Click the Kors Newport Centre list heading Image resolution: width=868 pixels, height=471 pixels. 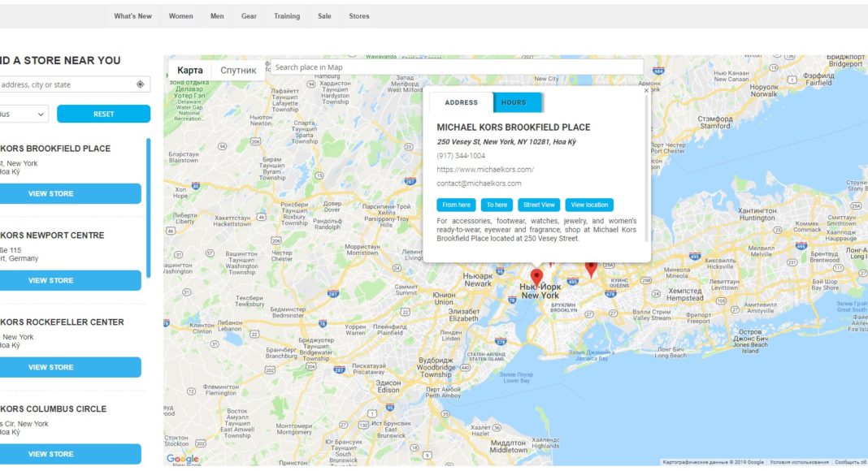pyautogui.click(x=52, y=235)
